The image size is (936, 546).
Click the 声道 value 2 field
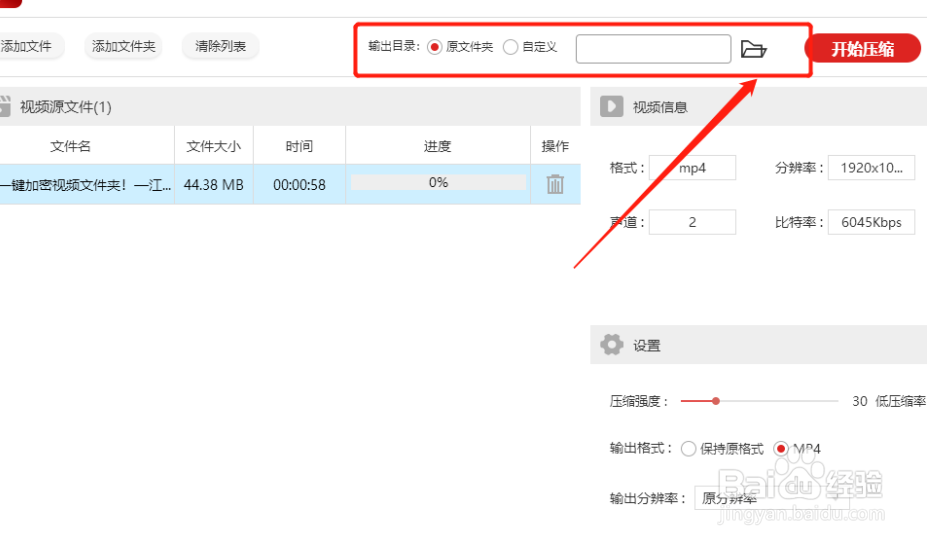pos(692,222)
